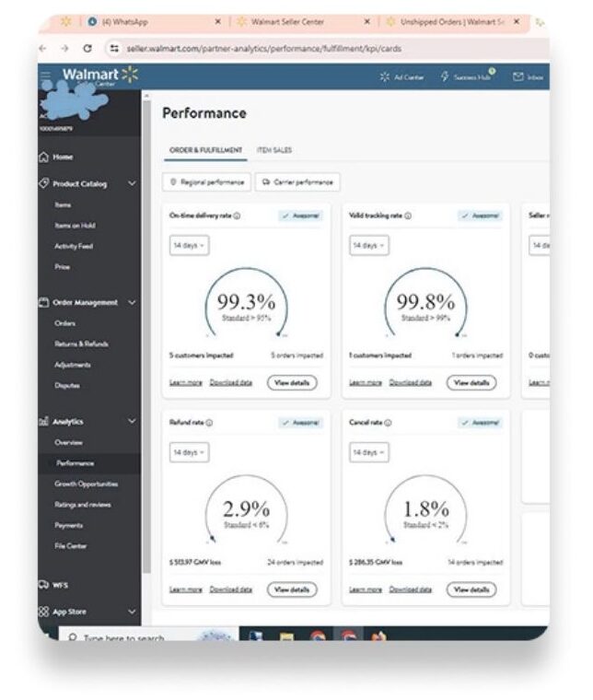The image size is (593, 700).
Task: Click the site info icon in address bar
Action: click(114, 48)
